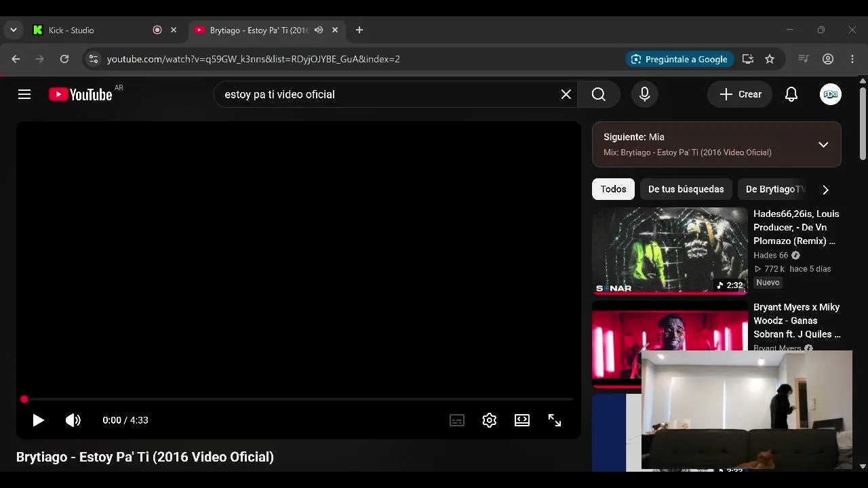Select the De tus búsquedas chip
Viewport: 868px width, 488px height.
click(x=686, y=189)
